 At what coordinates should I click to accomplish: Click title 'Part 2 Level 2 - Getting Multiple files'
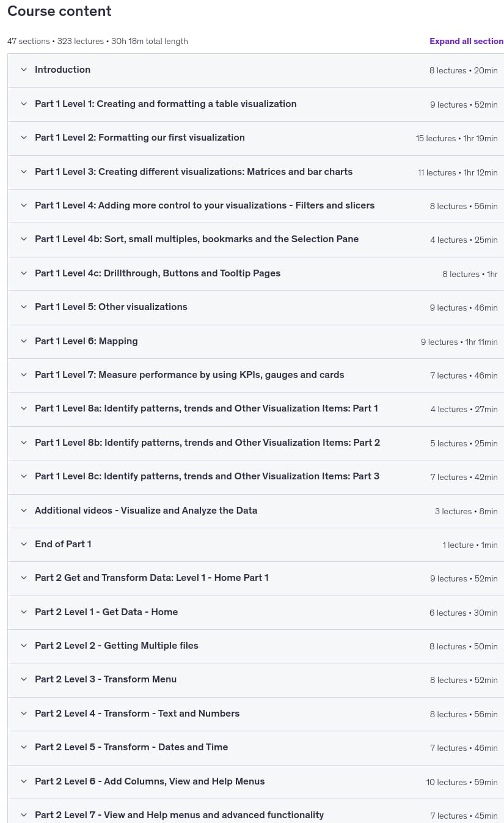117,646
